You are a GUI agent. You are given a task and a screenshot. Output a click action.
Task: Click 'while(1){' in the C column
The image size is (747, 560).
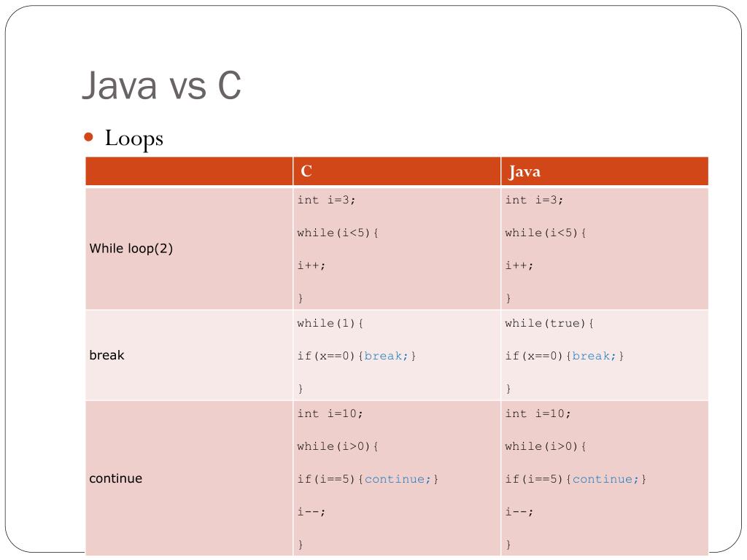330,323
